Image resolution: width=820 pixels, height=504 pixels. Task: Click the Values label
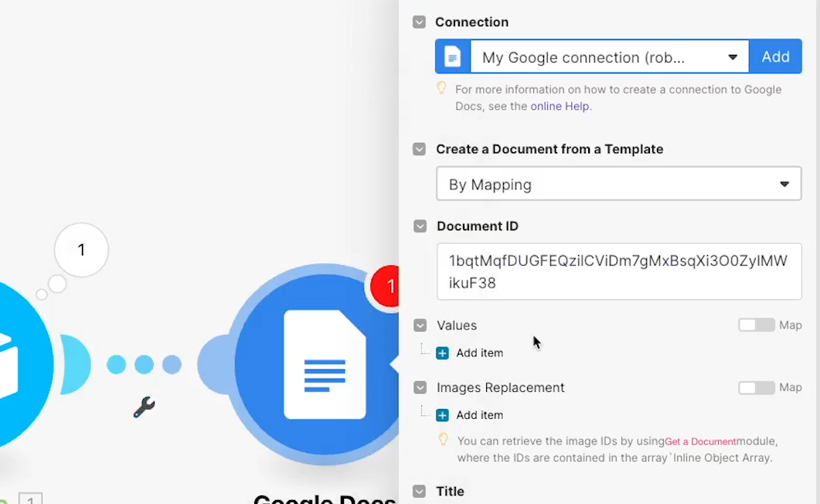(457, 325)
